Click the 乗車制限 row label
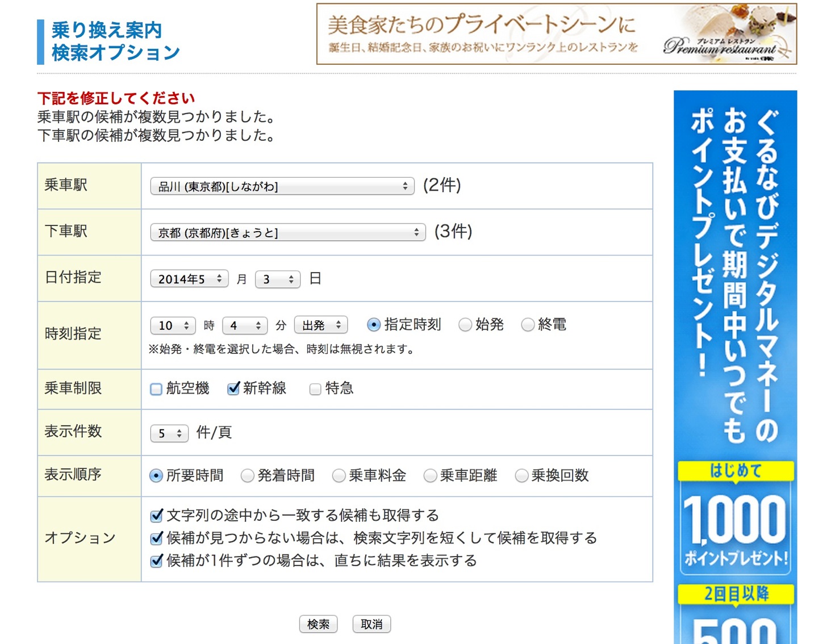 coord(73,388)
